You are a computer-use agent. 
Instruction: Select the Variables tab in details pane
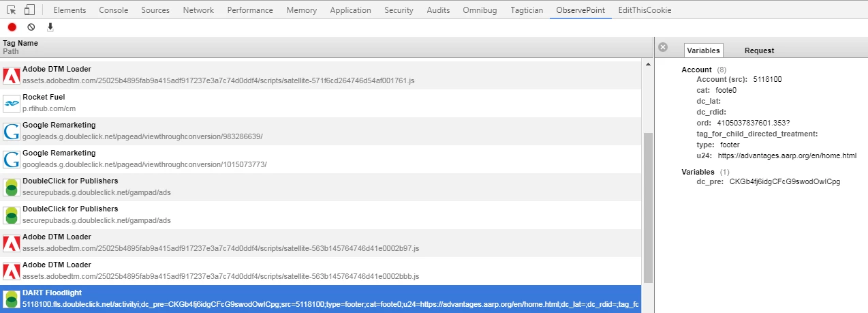pos(703,50)
